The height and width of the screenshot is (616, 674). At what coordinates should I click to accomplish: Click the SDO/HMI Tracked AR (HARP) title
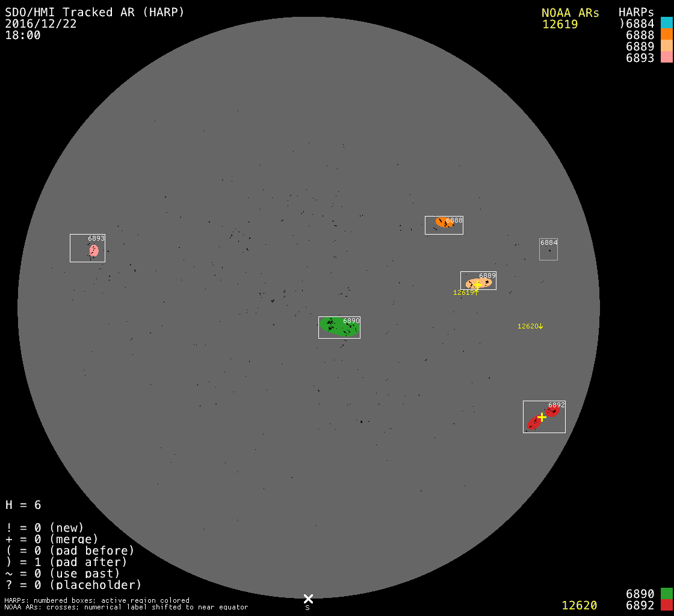[x=94, y=12]
